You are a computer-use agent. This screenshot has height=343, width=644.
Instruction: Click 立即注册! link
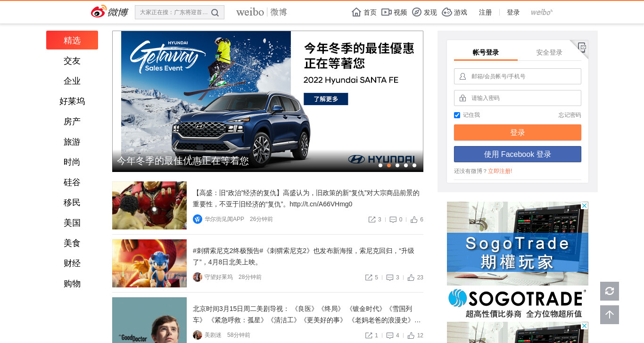coord(500,171)
